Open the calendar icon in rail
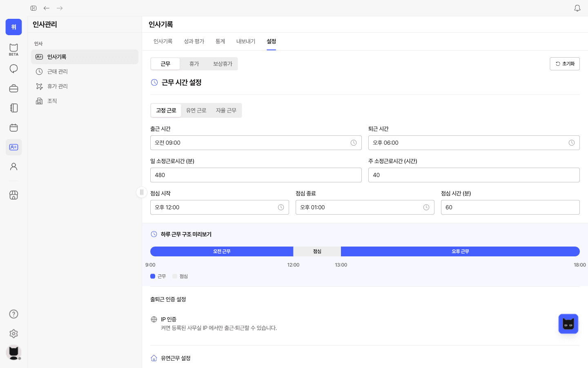 coord(13,128)
